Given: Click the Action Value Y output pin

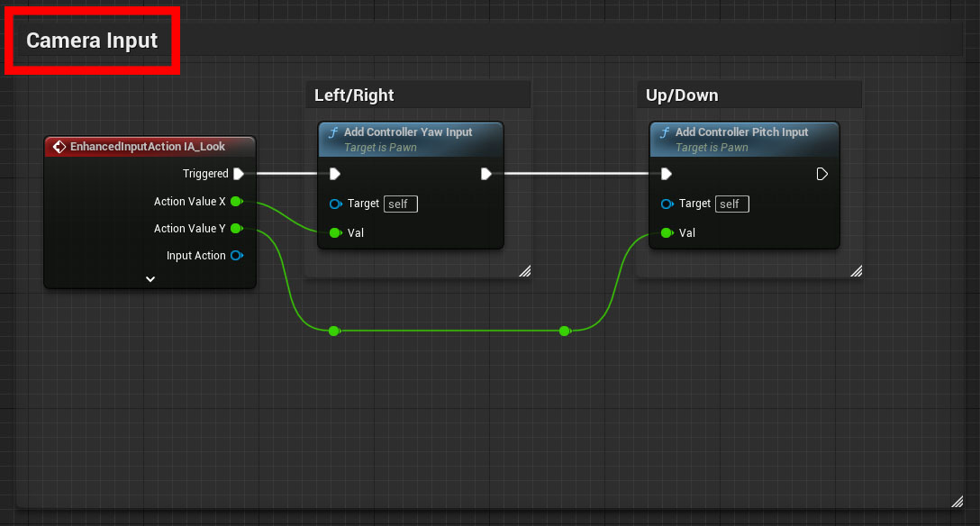Looking at the screenshot, I should 236,229.
